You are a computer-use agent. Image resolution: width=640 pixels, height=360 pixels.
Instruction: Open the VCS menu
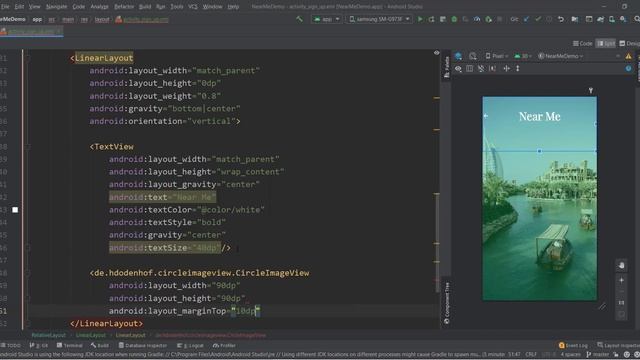point(193,7)
